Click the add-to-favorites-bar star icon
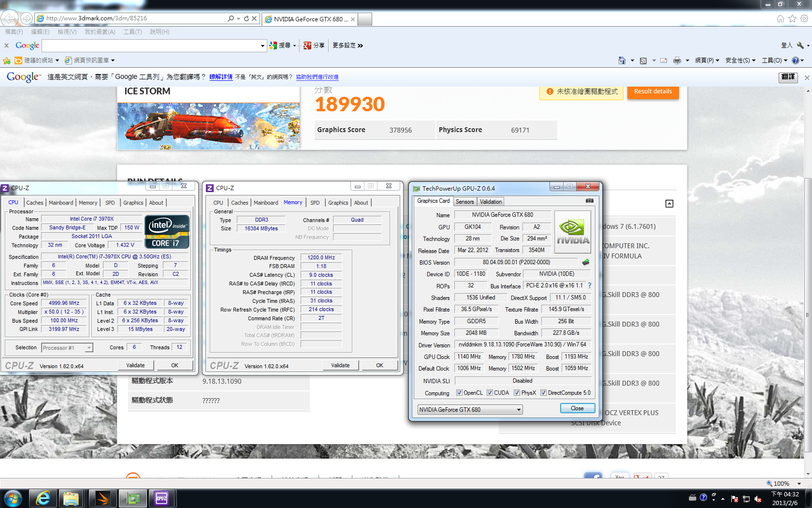This screenshot has width=812, height=508. point(7,60)
